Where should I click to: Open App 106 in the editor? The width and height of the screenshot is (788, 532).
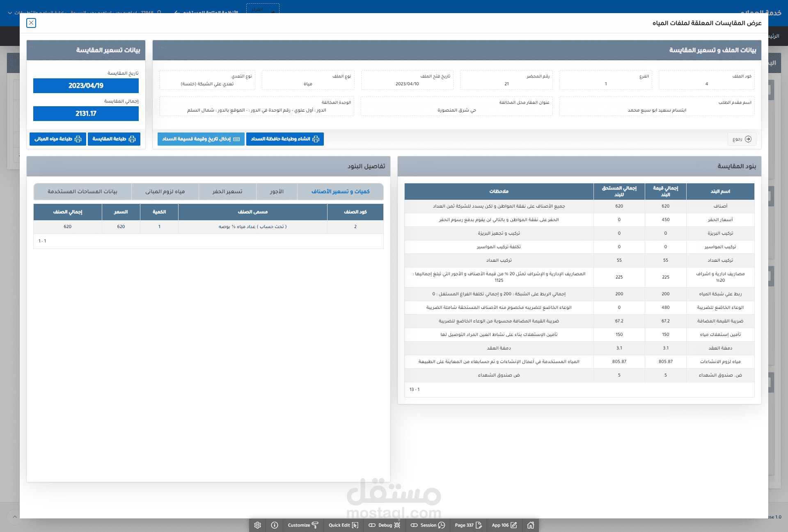click(504, 525)
